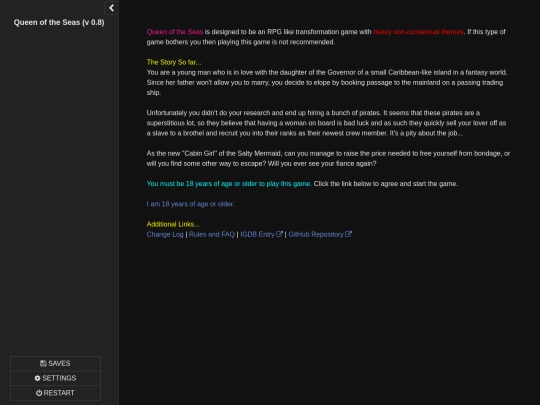Image resolution: width=540 pixels, height=405 pixels.
Task: Click 'You must be 18 years of age' notice
Action: (229, 184)
